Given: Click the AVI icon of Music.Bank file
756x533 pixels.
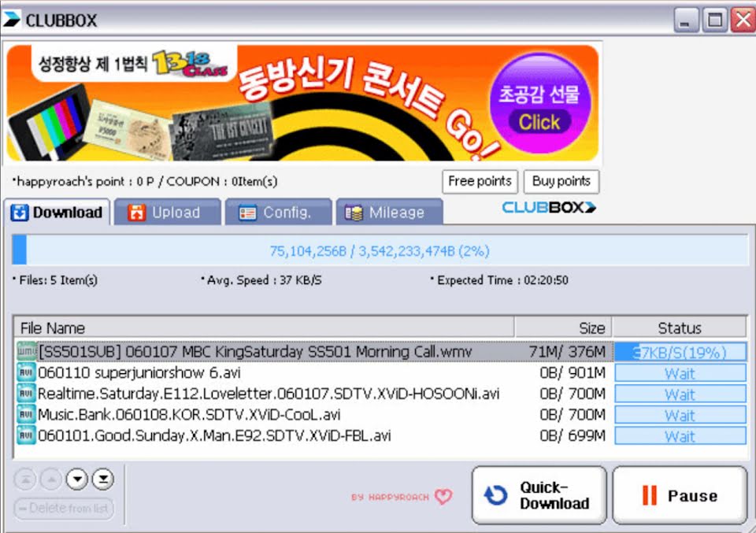Looking at the screenshot, I should coord(27,414).
